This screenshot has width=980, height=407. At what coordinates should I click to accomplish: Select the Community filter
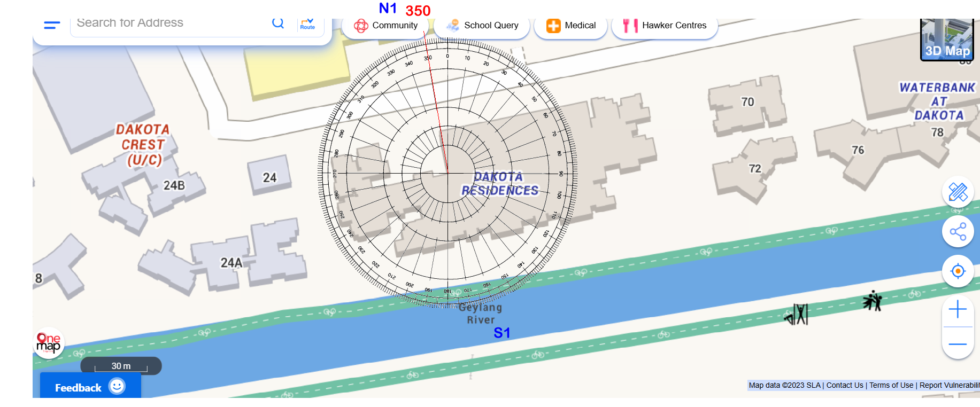(x=386, y=26)
